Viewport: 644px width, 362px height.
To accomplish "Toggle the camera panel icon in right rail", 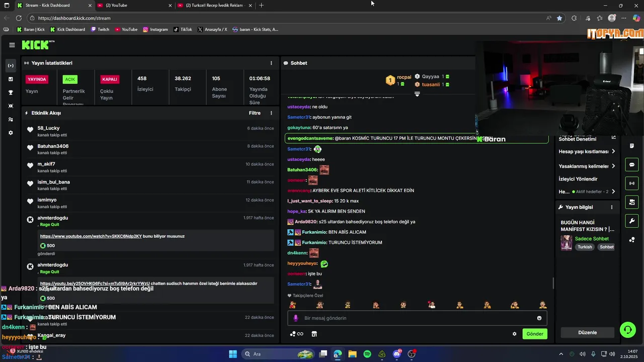I will click(632, 202).
